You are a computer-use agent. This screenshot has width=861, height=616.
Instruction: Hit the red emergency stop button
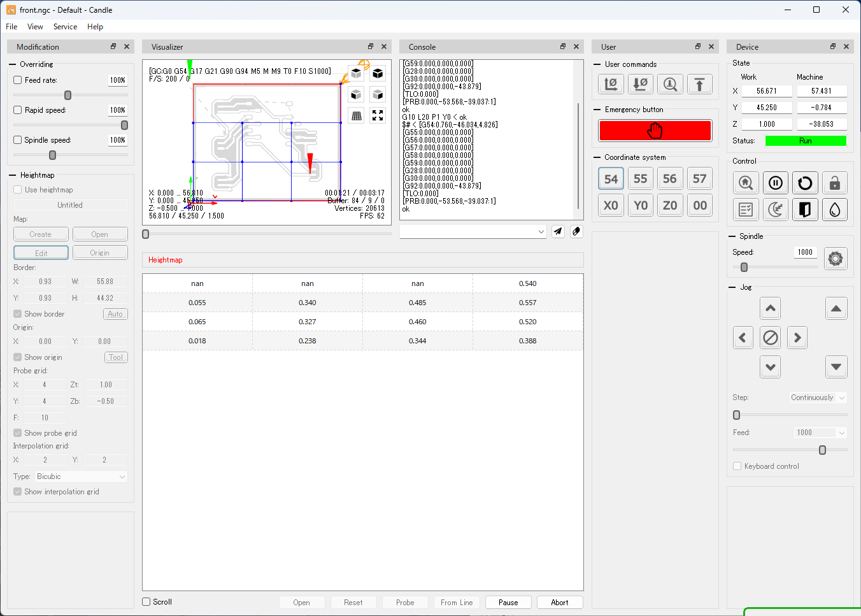tap(655, 131)
